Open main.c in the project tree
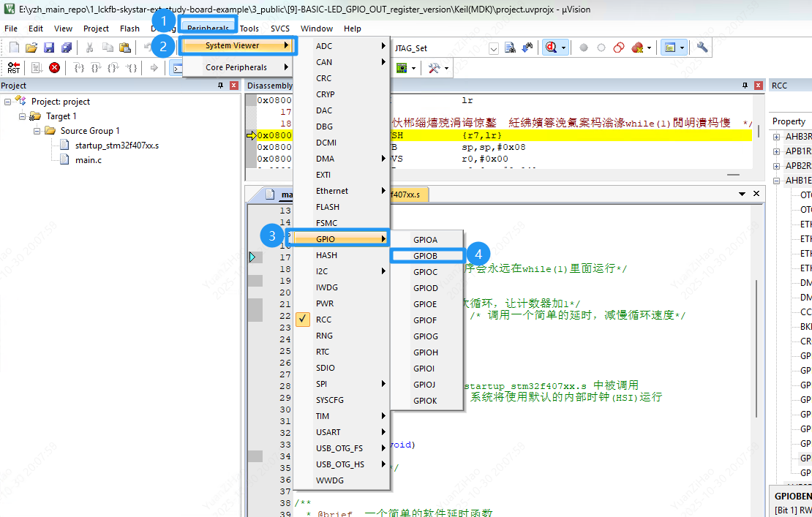This screenshot has width=812, height=517. coord(88,160)
